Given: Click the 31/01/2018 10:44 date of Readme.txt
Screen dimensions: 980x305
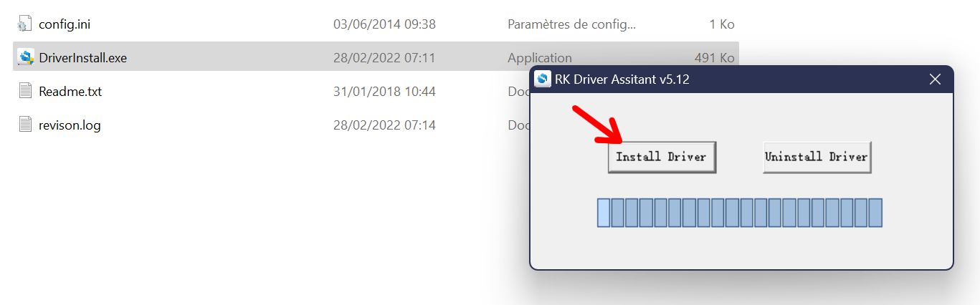Looking at the screenshot, I should tap(384, 92).
